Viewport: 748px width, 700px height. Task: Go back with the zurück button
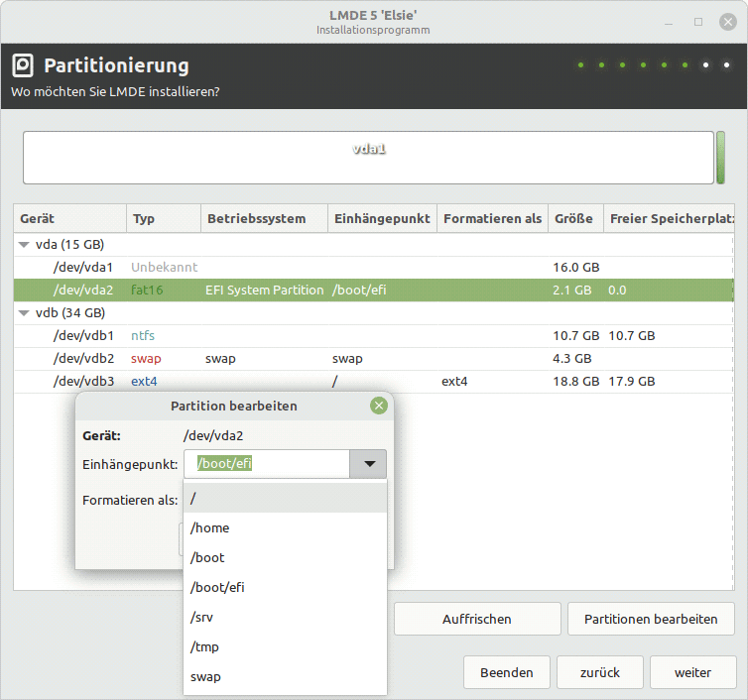click(x=599, y=672)
